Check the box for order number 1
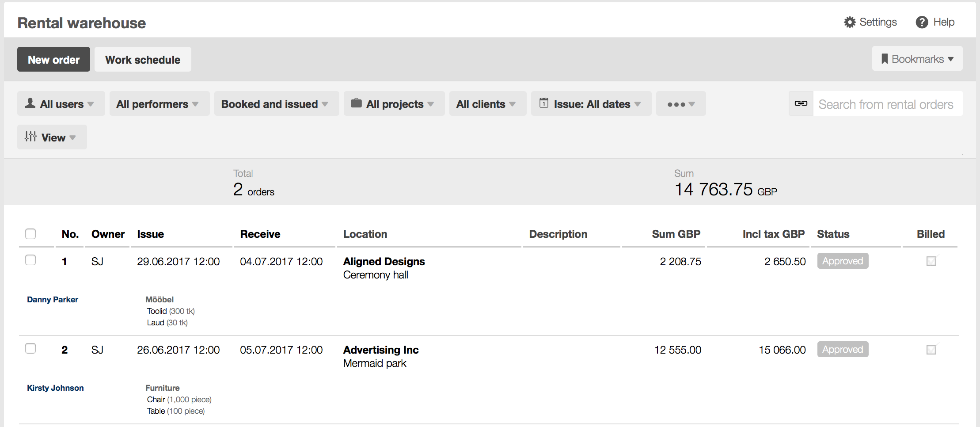Screen dimensions: 980x427 (30, 260)
